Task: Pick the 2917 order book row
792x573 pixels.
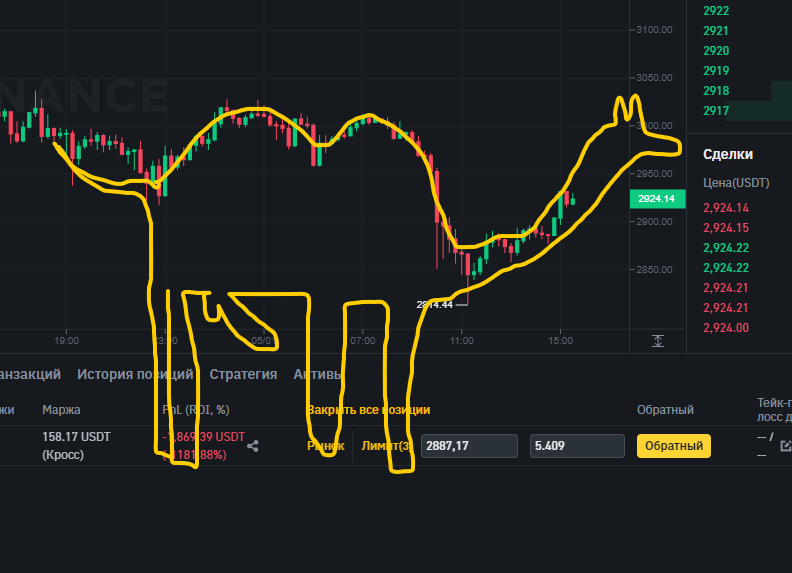Action: pos(716,111)
